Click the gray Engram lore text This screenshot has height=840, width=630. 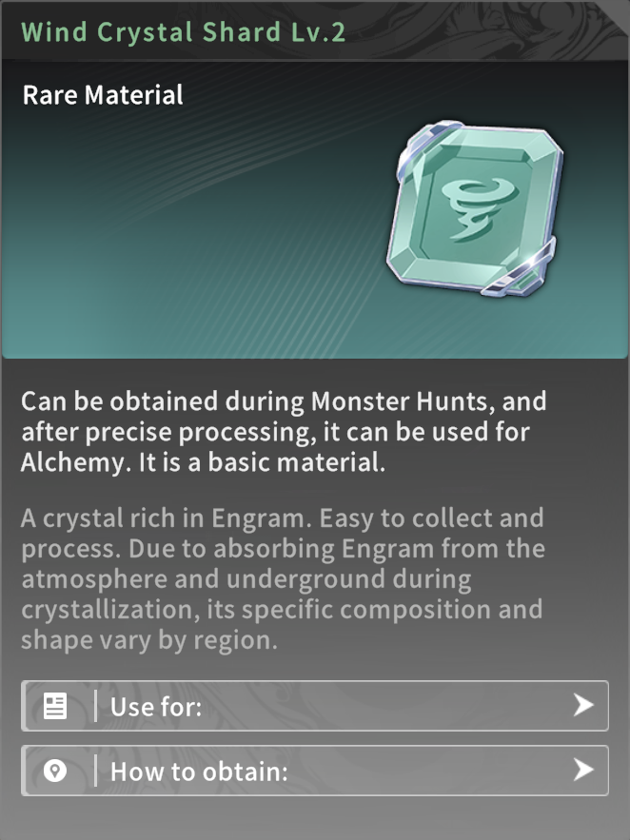283,579
